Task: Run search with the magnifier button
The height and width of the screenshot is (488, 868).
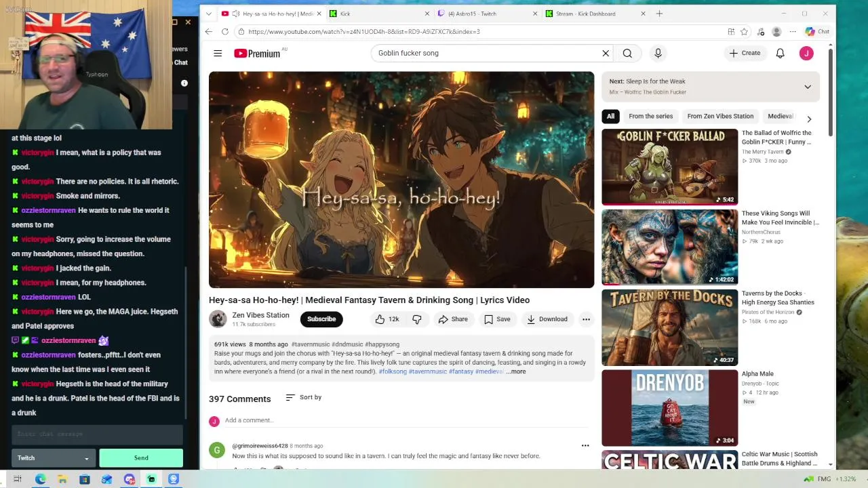Action: [x=627, y=53]
